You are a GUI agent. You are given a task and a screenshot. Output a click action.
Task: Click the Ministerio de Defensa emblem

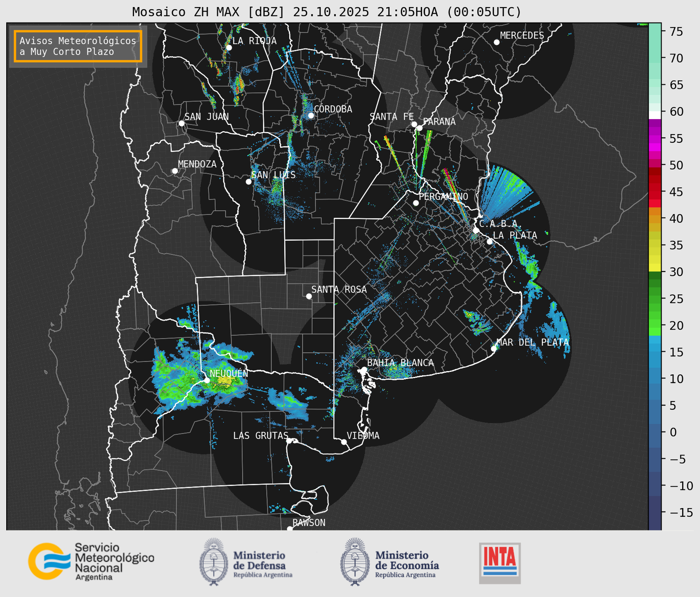214,562
